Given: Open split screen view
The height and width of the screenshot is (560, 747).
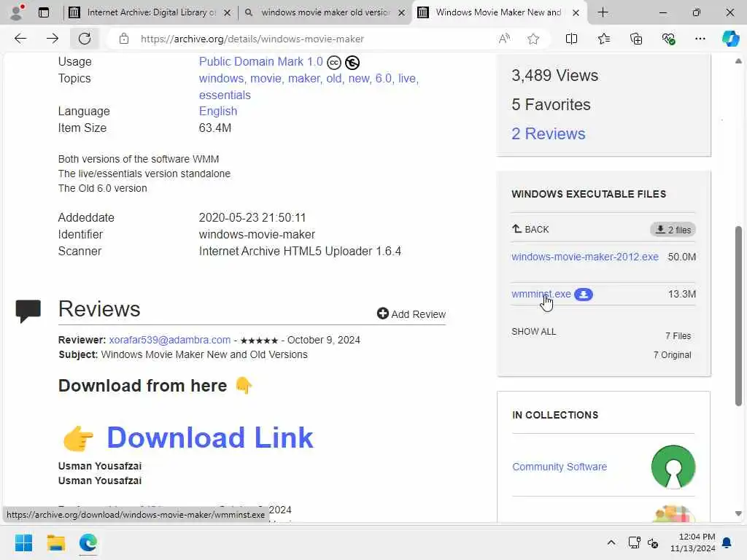Looking at the screenshot, I should 571,39.
